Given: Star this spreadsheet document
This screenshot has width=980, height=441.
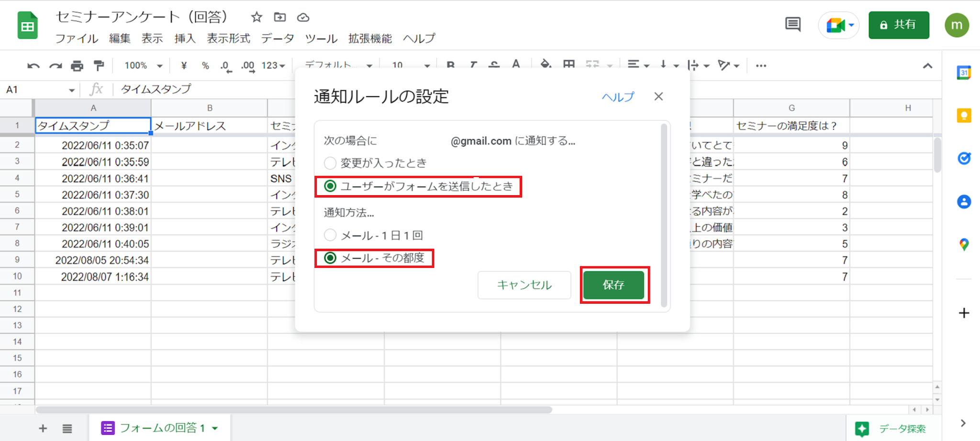Looking at the screenshot, I should click(256, 18).
